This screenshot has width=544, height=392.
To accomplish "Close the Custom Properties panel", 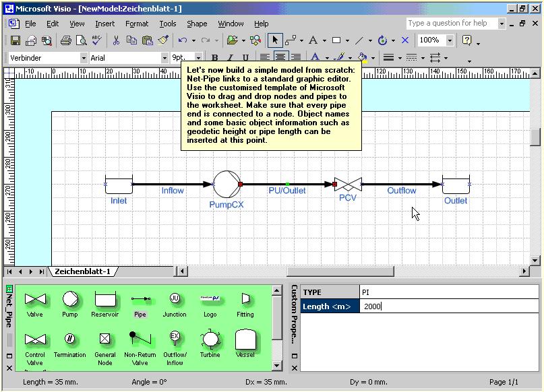I will 294,368.
